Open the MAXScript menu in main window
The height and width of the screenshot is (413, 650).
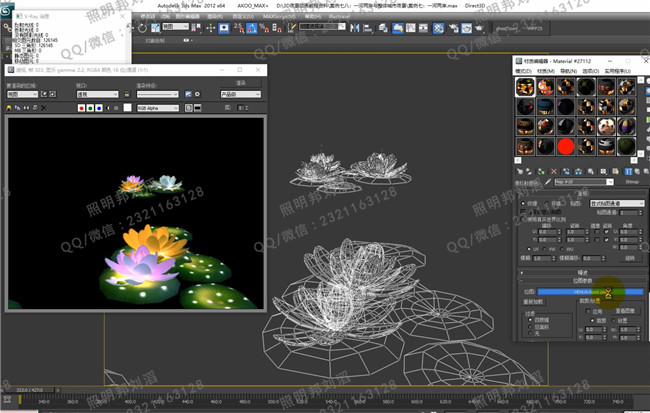click(x=279, y=17)
